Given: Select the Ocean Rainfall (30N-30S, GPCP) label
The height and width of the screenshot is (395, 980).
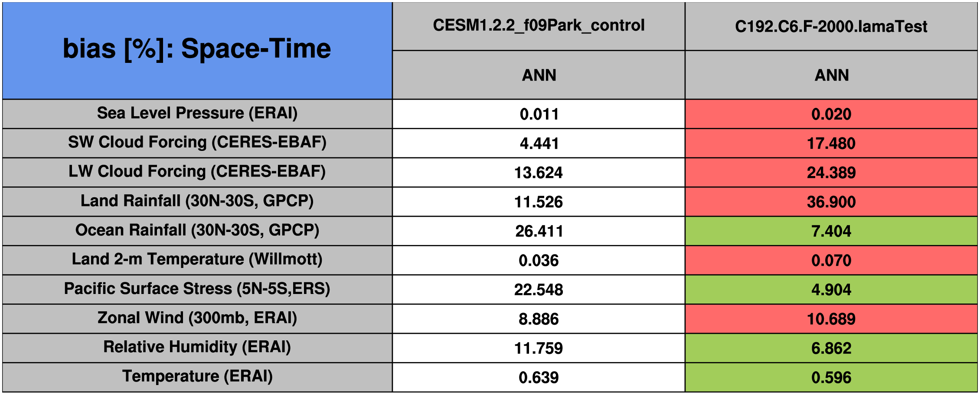Looking at the screenshot, I should [x=197, y=230].
